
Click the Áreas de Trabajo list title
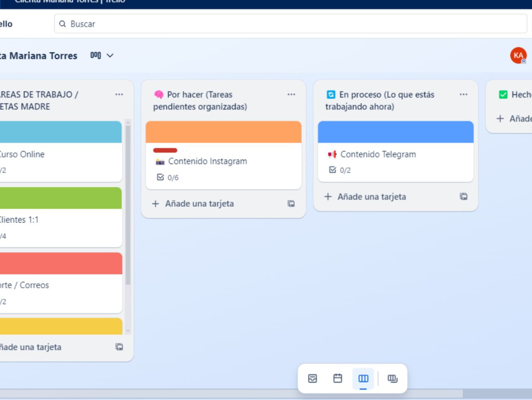39,101
